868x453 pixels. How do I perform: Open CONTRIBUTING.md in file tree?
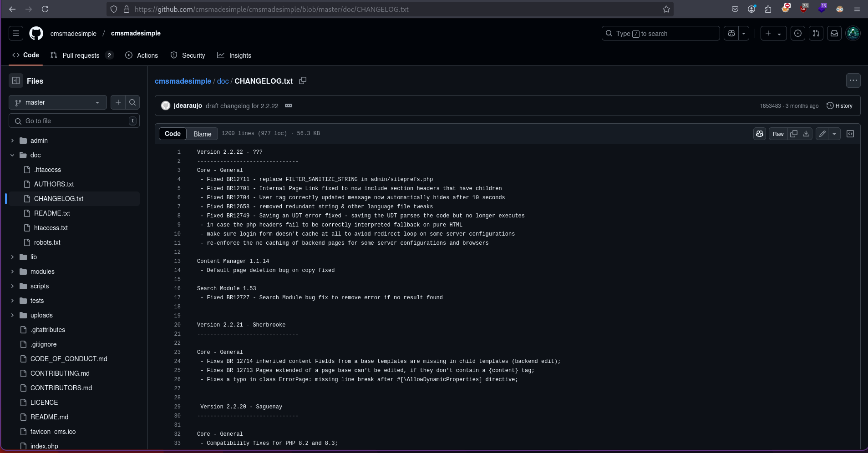pos(60,373)
